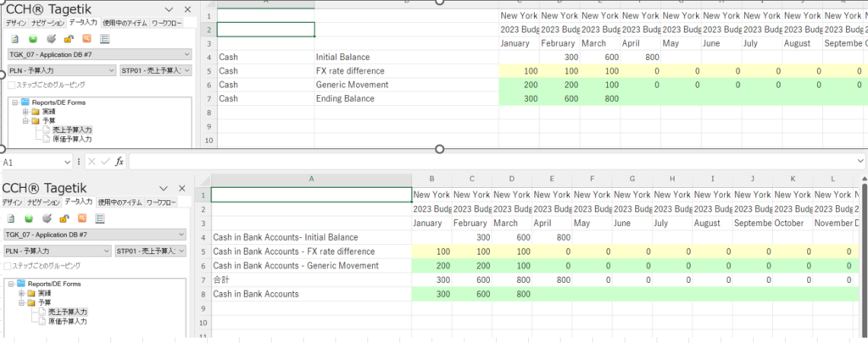Click the orange padlock icon in the upper Tagetik panel
The width and height of the screenshot is (868, 343).
[x=68, y=39]
